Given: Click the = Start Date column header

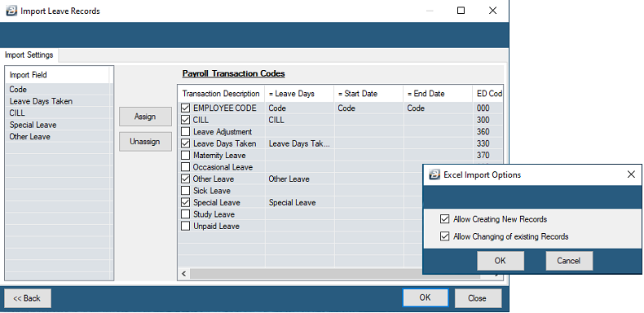Looking at the screenshot, I should tap(368, 94).
